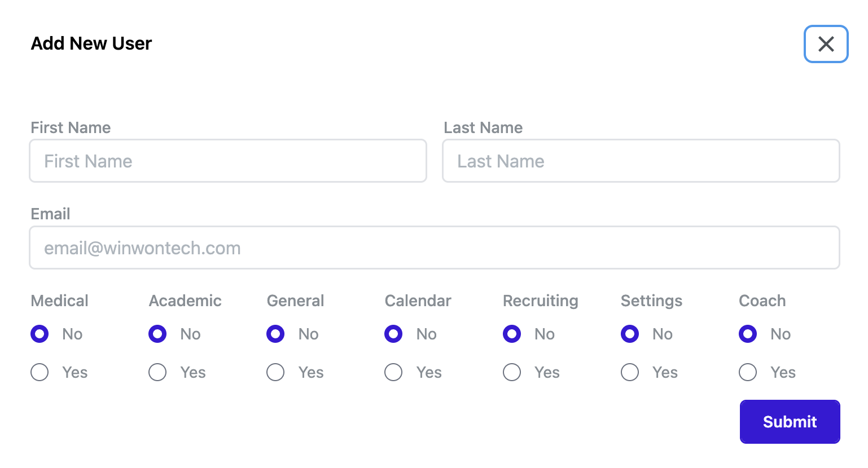Set Settings access to Yes

coord(630,372)
